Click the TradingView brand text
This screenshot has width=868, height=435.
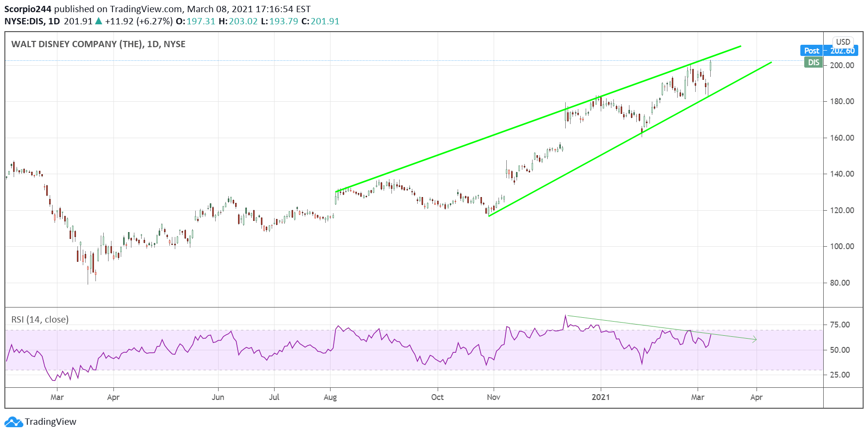tap(51, 422)
